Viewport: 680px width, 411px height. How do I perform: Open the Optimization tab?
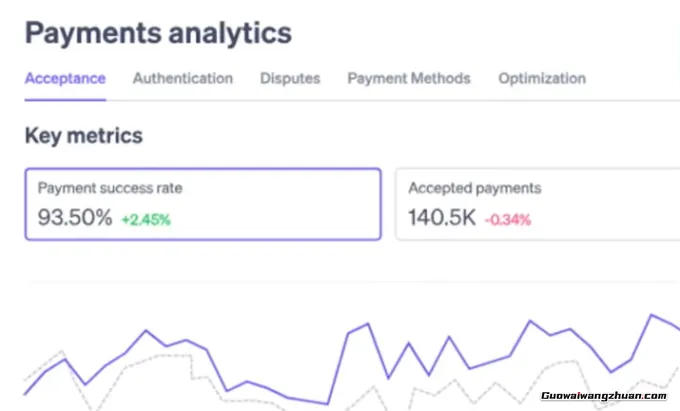pos(542,78)
